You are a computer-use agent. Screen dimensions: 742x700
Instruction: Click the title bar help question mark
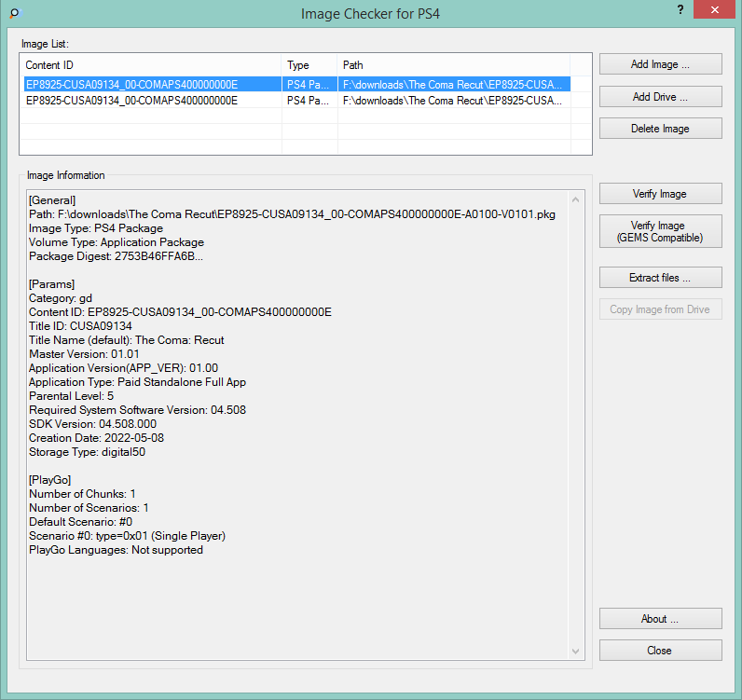click(x=680, y=9)
